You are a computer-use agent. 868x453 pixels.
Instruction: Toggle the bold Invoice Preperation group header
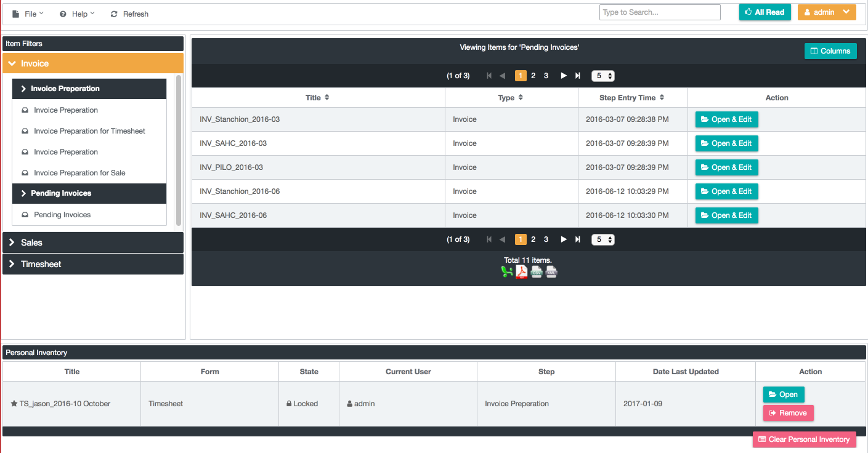[x=89, y=89]
